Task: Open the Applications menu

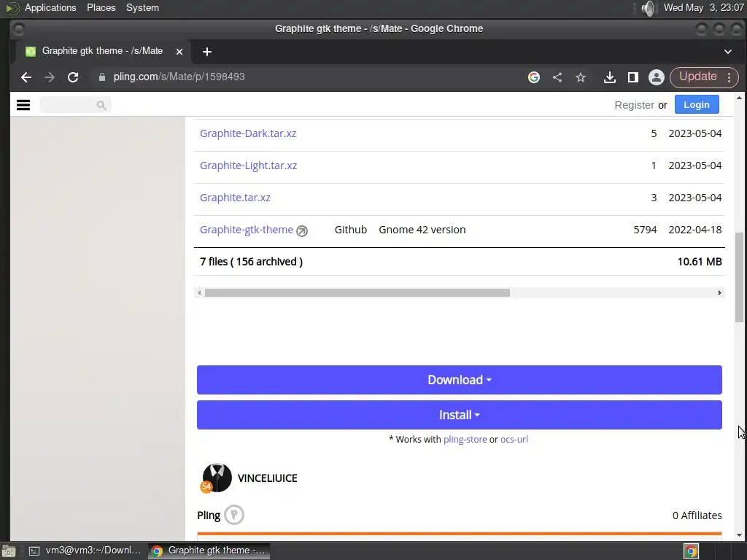Action: coord(50,7)
